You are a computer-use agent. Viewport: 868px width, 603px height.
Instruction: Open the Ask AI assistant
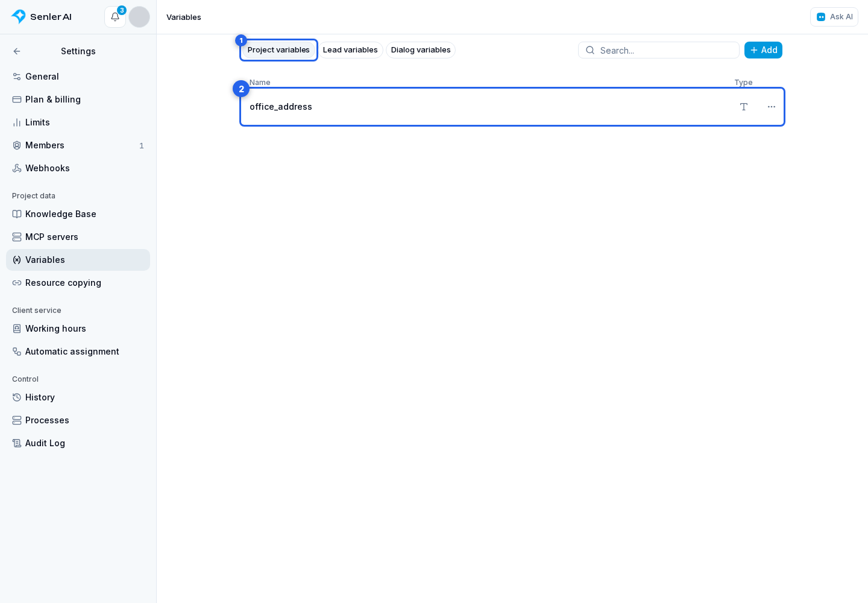tap(834, 17)
